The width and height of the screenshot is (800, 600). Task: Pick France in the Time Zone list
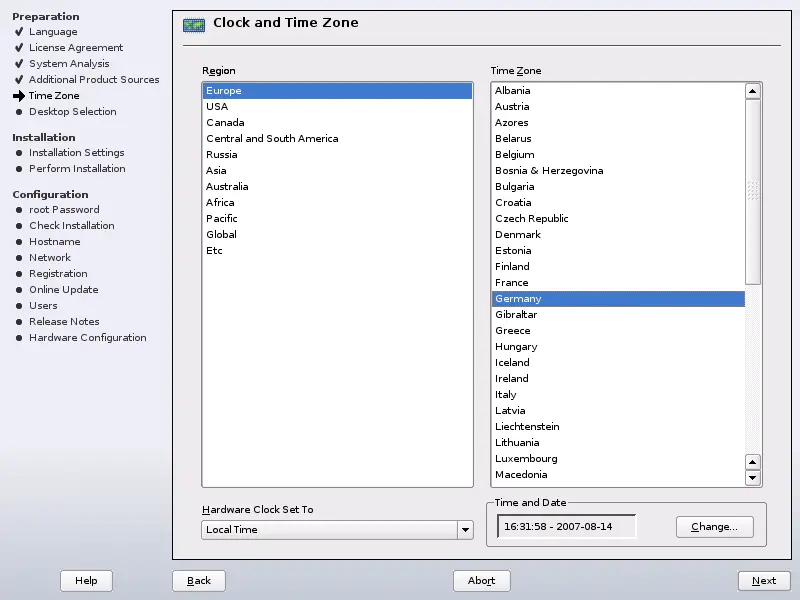pyautogui.click(x=512, y=283)
